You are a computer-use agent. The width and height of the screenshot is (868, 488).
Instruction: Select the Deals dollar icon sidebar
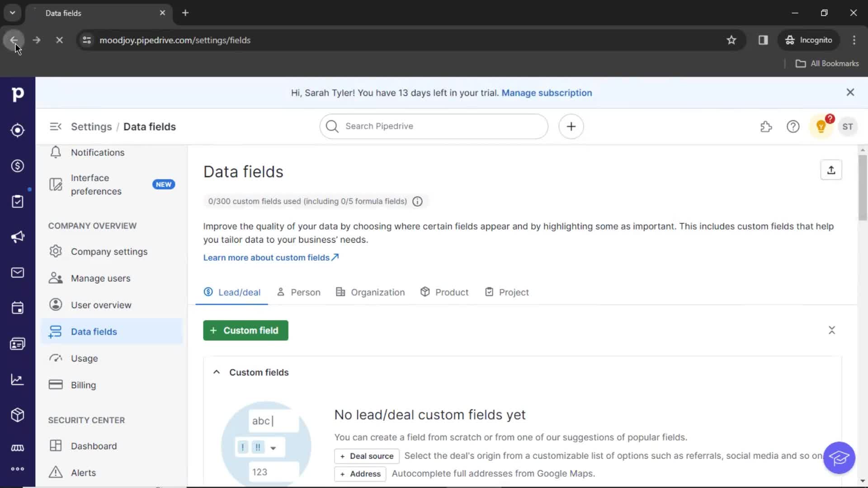pos(17,165)
